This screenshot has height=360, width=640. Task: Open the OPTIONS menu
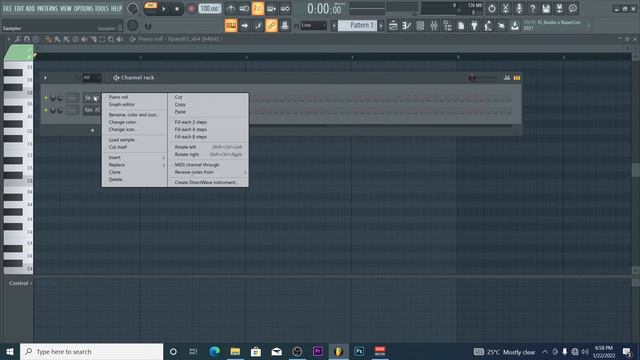pos(83,8)
